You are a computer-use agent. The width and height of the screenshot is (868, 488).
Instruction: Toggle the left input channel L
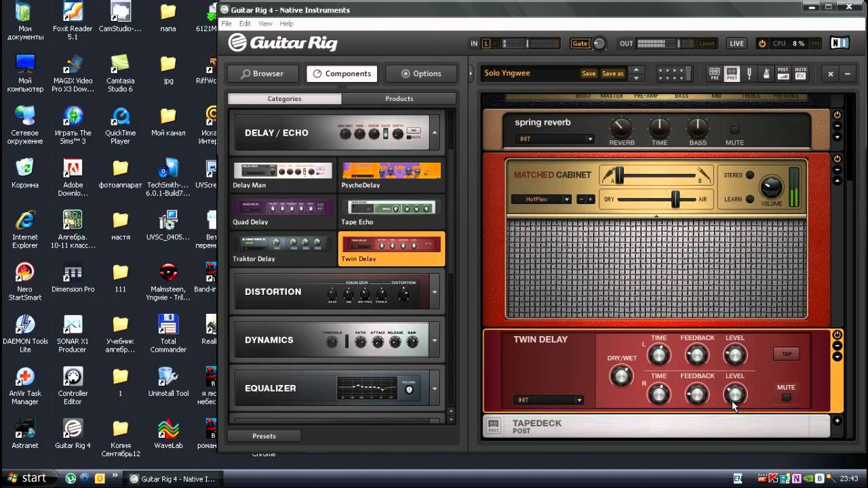(x=486, y=43)
